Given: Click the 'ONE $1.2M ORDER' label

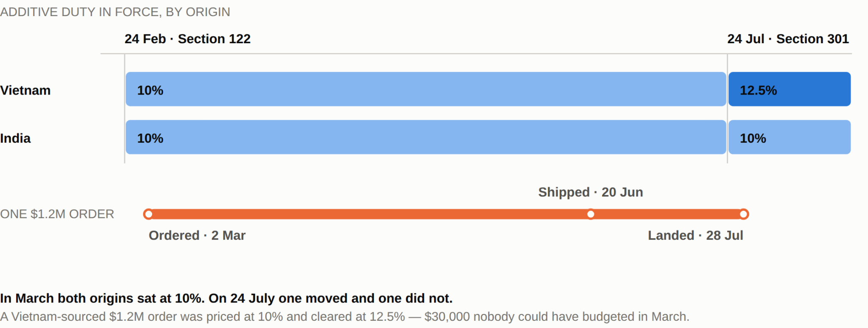Looking at the screenshot, I should [x=57, y=214].
